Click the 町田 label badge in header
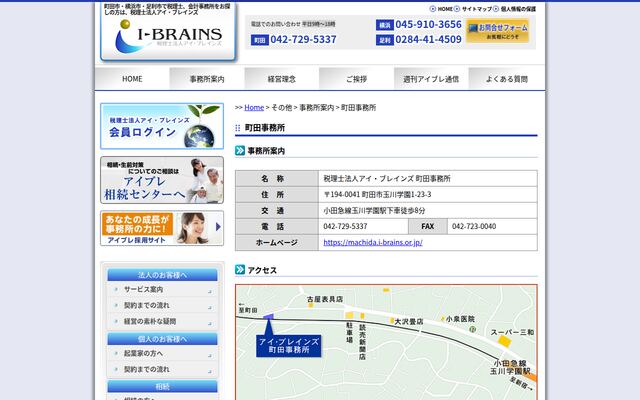The width and height of the screenshot is (640, 400). 260,40
